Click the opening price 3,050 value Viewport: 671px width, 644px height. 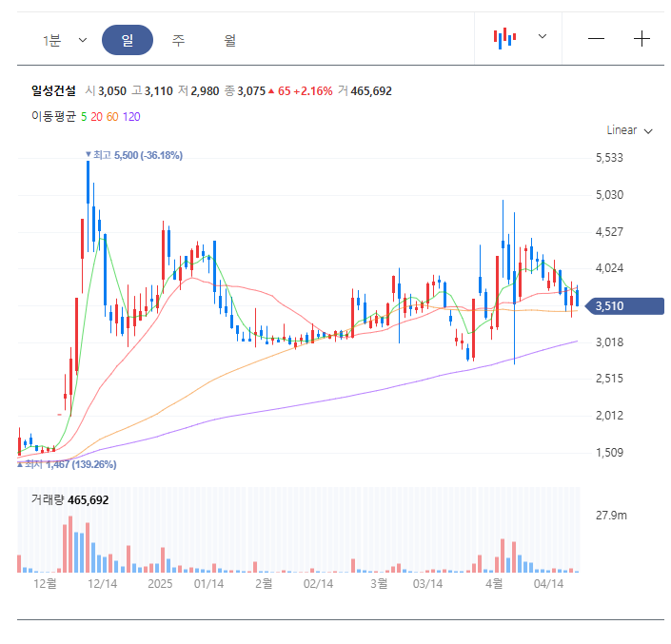click(x=112, y=91)
